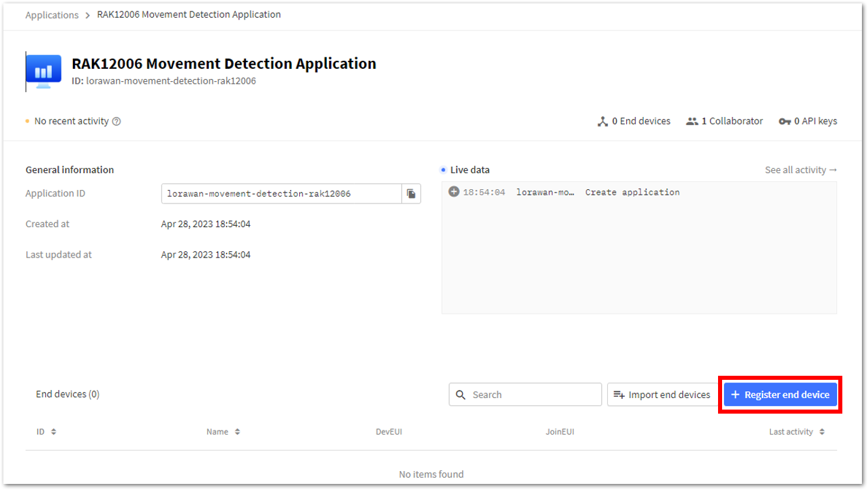868x490 pixels.
Task: Click the application monitor logo icon
Action: [x=43, y=72]
